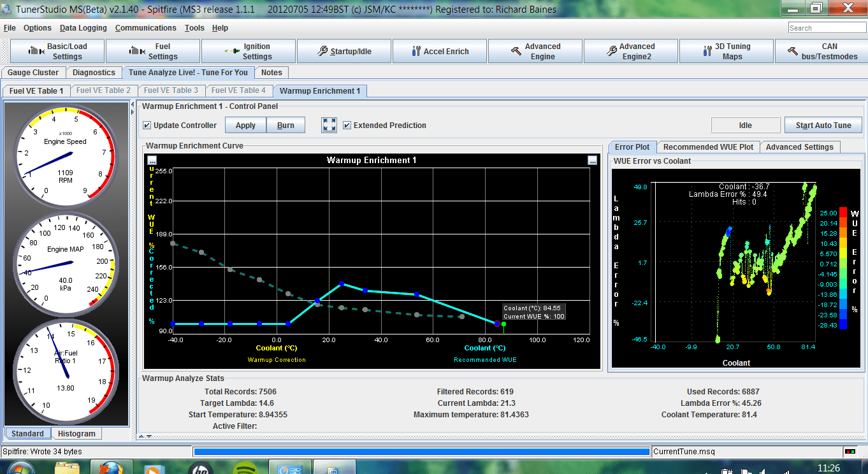Select the Tune Analyze Live! tab
Screen dimensions: 868x474
(189, 73)
